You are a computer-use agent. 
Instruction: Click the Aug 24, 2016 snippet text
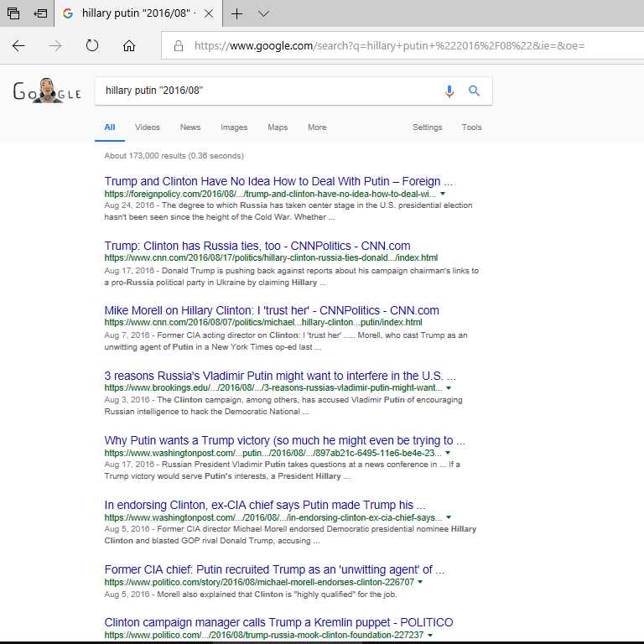click(x=288, y=211)
